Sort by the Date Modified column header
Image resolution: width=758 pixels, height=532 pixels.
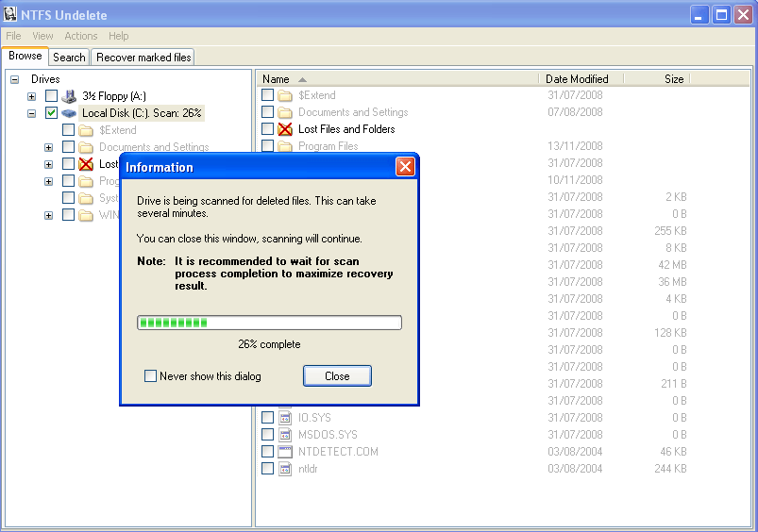[581, 78]
